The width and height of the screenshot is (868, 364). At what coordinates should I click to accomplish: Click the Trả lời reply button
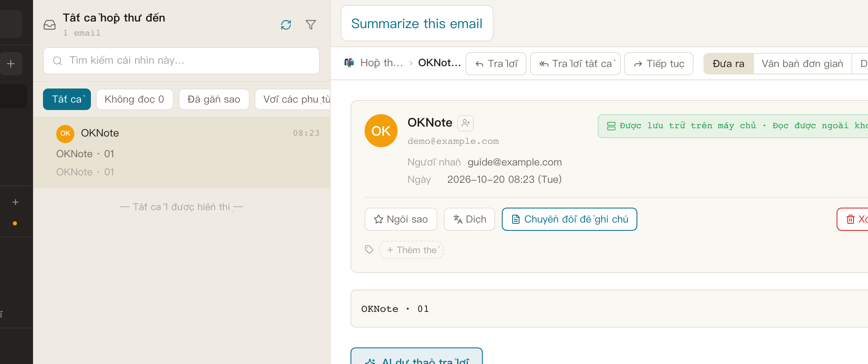(496, 64)
